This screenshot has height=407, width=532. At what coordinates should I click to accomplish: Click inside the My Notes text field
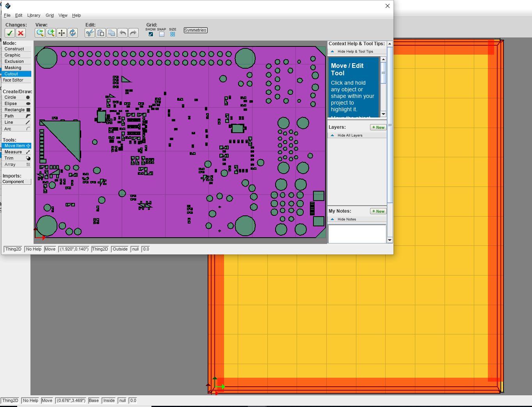(x=357, y=234)
